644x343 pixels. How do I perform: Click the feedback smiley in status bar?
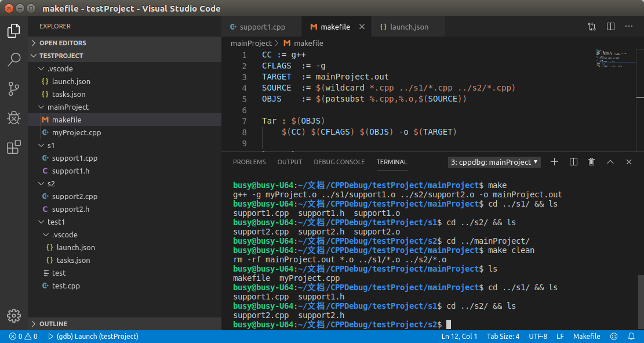[614, 337]
